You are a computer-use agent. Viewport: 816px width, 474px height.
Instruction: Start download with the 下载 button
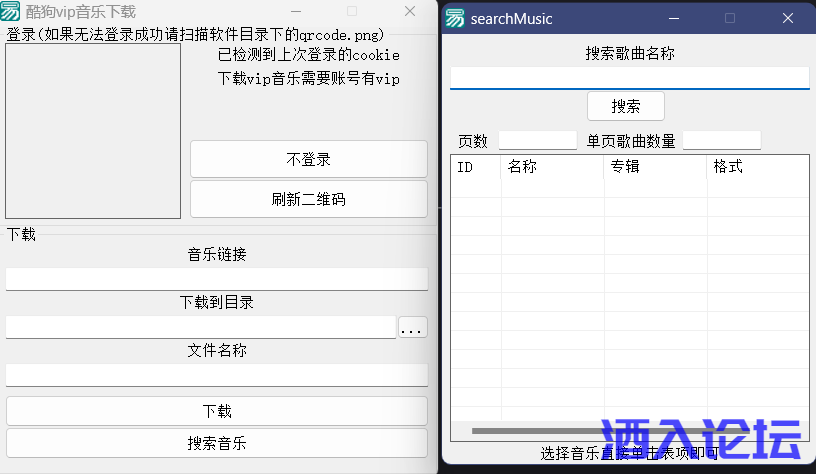pos(217,411)
